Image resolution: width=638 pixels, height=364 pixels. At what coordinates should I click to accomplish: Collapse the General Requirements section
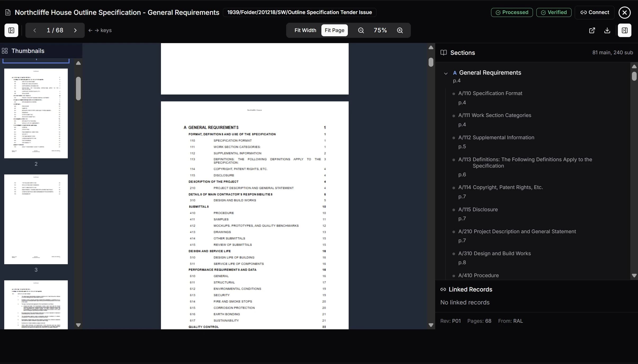tap(446, 73)
